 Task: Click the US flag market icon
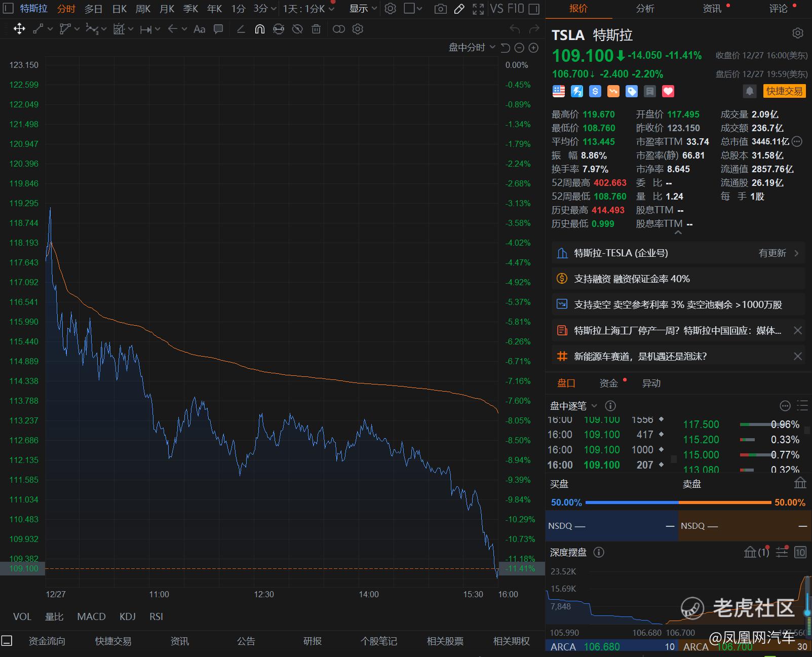(558, 91)
